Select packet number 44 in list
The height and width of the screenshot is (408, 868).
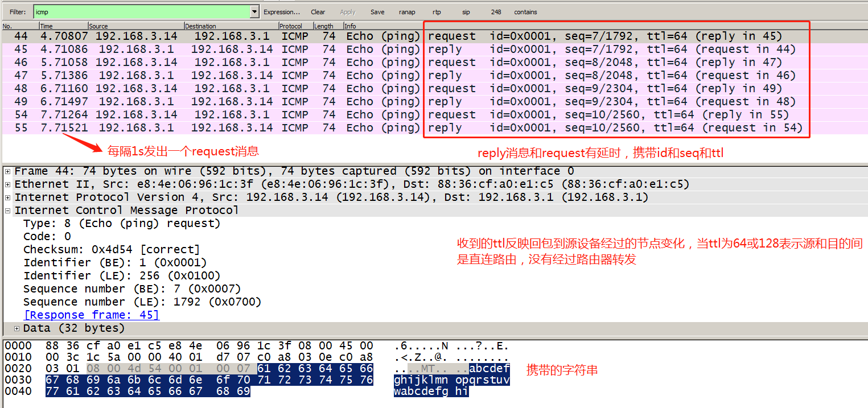(x=435, y=36)
